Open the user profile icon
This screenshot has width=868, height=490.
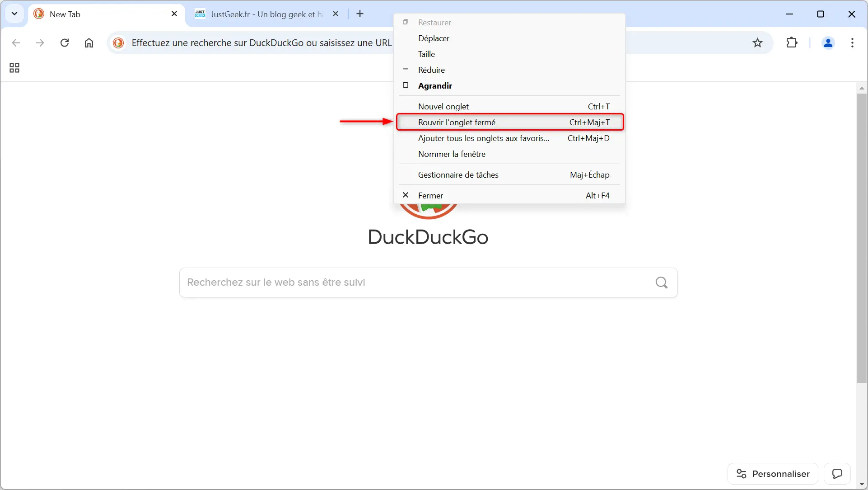pos(828,43)
